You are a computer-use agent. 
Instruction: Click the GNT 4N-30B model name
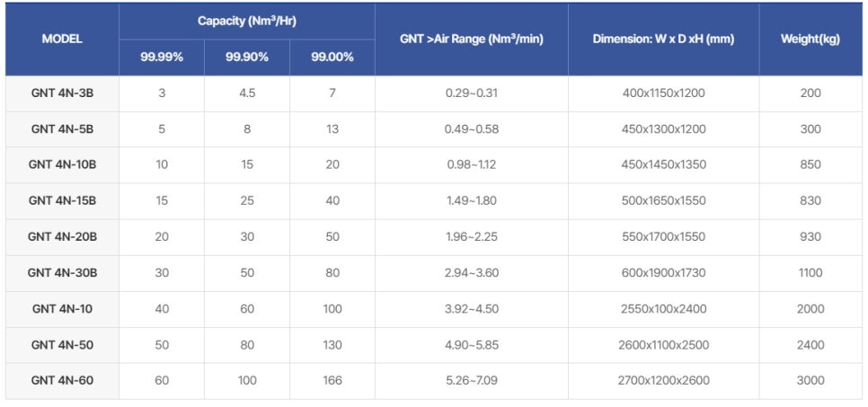[x=62, y=273]
